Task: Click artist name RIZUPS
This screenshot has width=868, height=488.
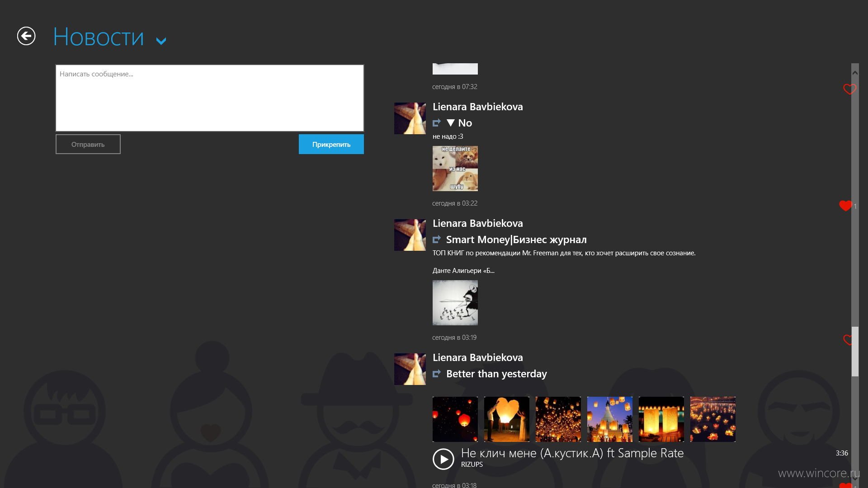Action: pos(472,465)
